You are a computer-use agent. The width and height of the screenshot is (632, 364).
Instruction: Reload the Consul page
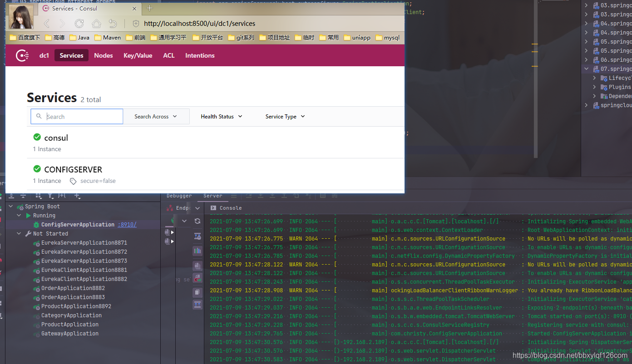tap(79, 24)
